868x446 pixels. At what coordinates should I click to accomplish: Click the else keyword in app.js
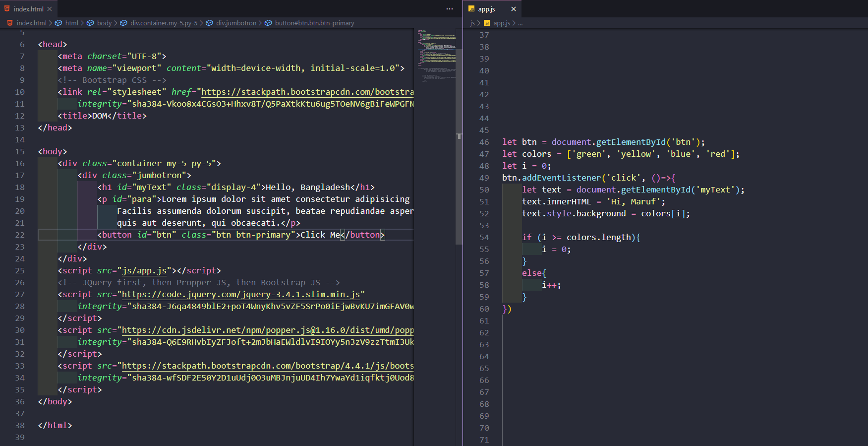coord(532,273)
